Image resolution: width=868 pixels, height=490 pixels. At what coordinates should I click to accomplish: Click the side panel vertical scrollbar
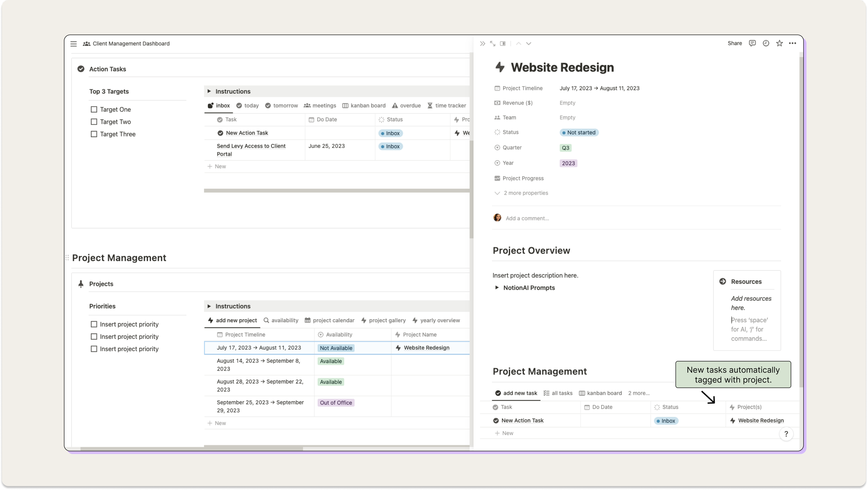pos(801,222)
